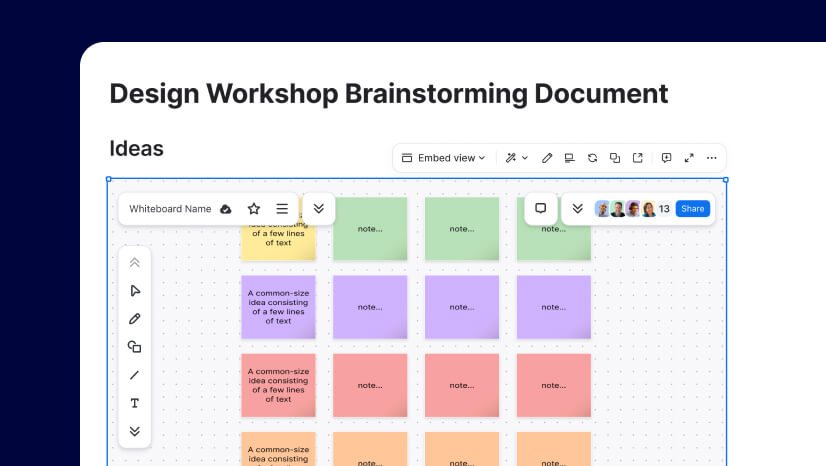Open the whiteboard comments panel
This screenshot has width=826, height=466.
tap(540, 209)
